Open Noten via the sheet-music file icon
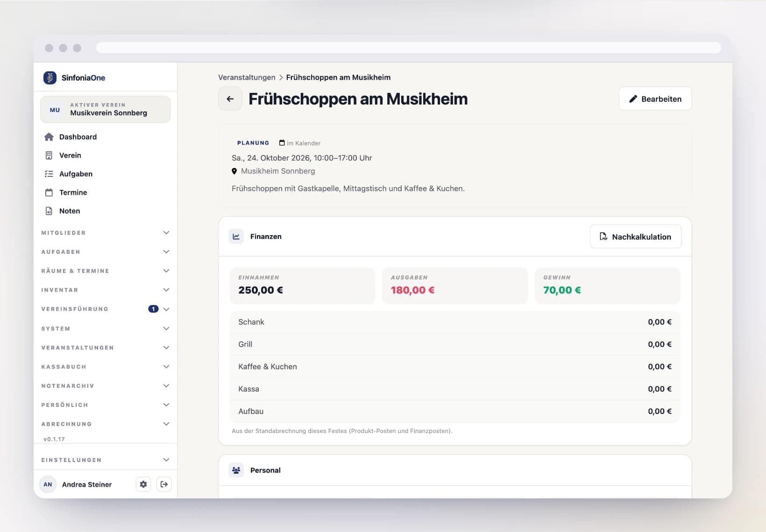The image size is (766, 532). (49, 211)
